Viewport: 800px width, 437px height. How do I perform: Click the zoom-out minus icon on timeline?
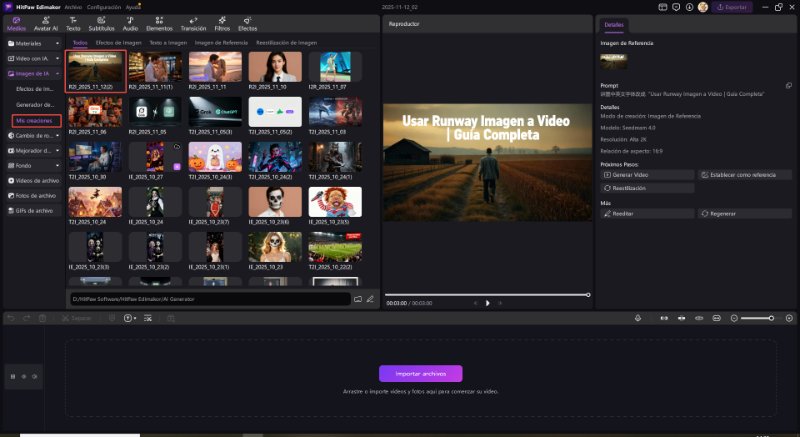click(735, 318)
